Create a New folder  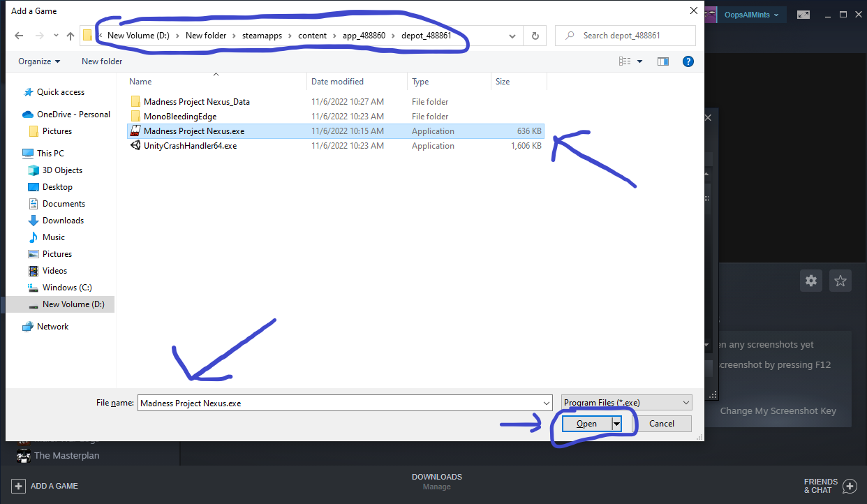102,61
